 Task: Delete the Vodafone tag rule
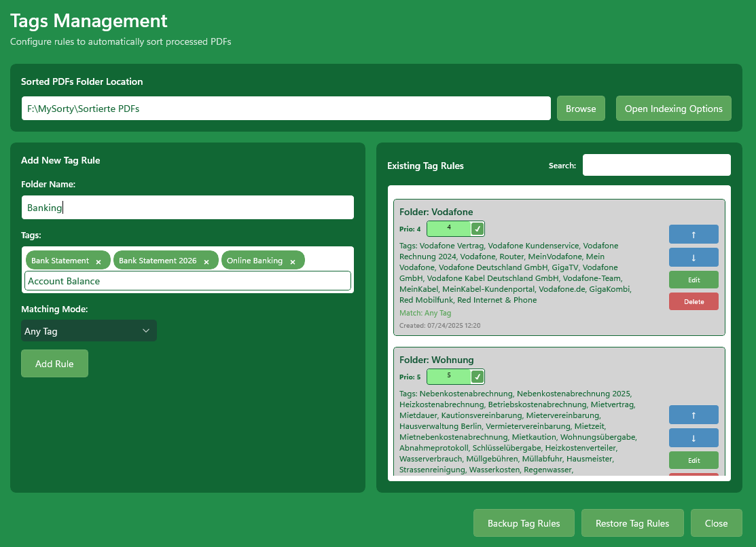click(x=694, y=301)
